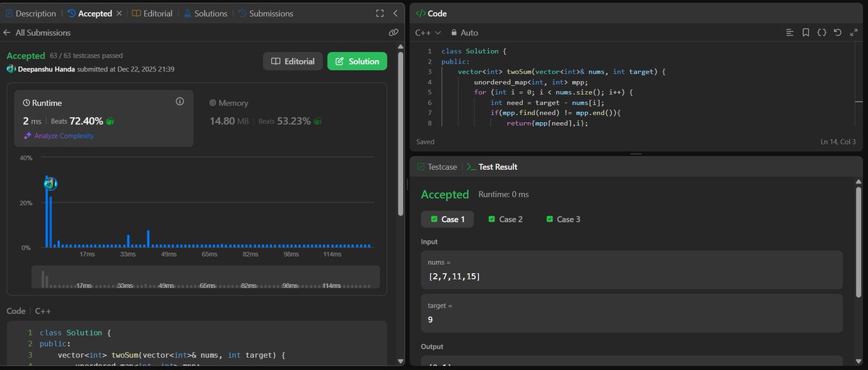Click the avatar marker on runtime chart
This screenshot has height=370, width=868.
click(50, 184)
